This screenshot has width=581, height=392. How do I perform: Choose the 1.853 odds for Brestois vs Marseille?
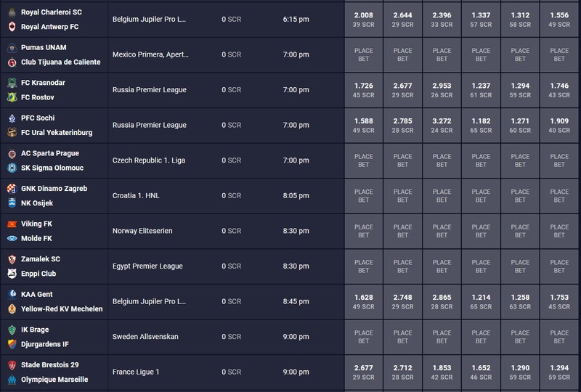(442, 372)
